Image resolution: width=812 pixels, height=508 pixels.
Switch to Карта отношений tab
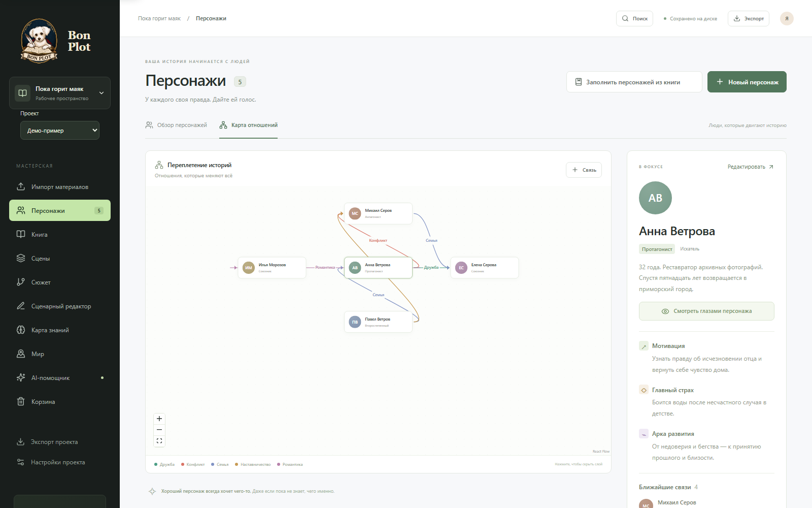(x=249, y=125)
